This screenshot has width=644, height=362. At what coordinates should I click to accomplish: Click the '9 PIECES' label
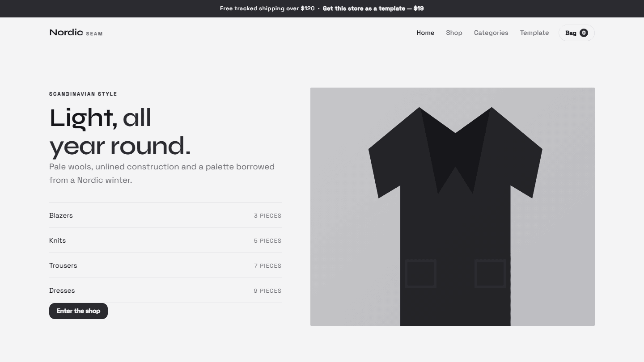pyautogui.click(x=267, y=291)
